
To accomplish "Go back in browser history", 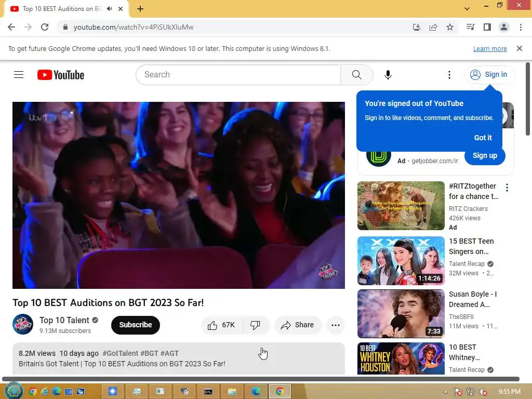I will click(x=11, y=27).
